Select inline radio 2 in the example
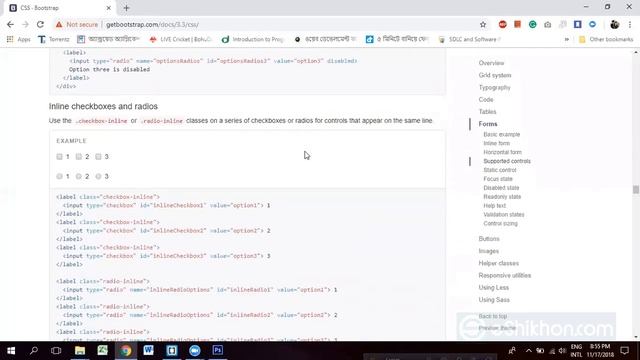 (79, 176)
